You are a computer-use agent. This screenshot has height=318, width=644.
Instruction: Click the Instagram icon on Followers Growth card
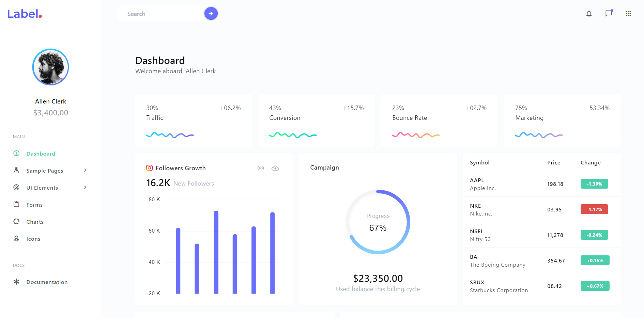click(149, 168)
